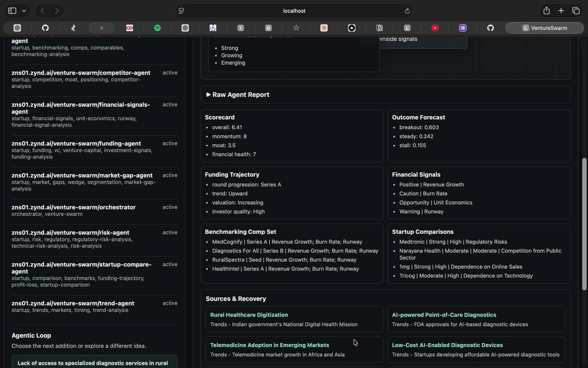Click the page vertical scrollbar thumb
This screenshot has height=368, width=588.
[x=584, y=223]
